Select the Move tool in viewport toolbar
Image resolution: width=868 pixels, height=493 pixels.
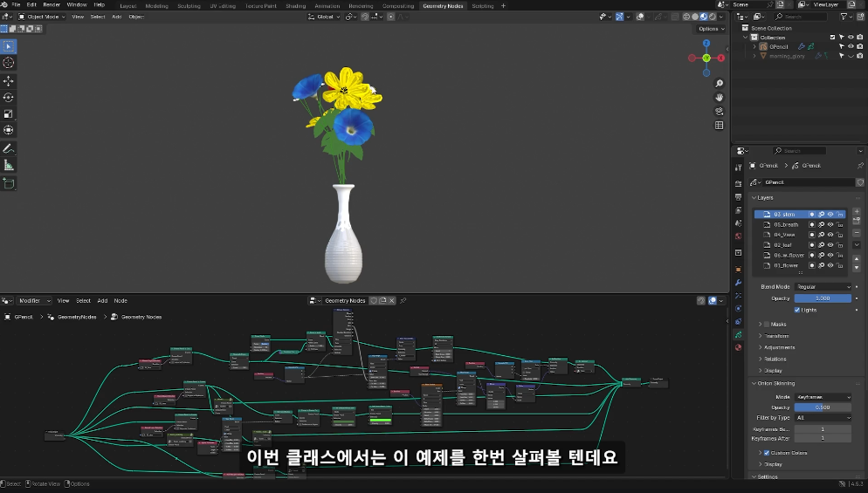tap(9, 80)
